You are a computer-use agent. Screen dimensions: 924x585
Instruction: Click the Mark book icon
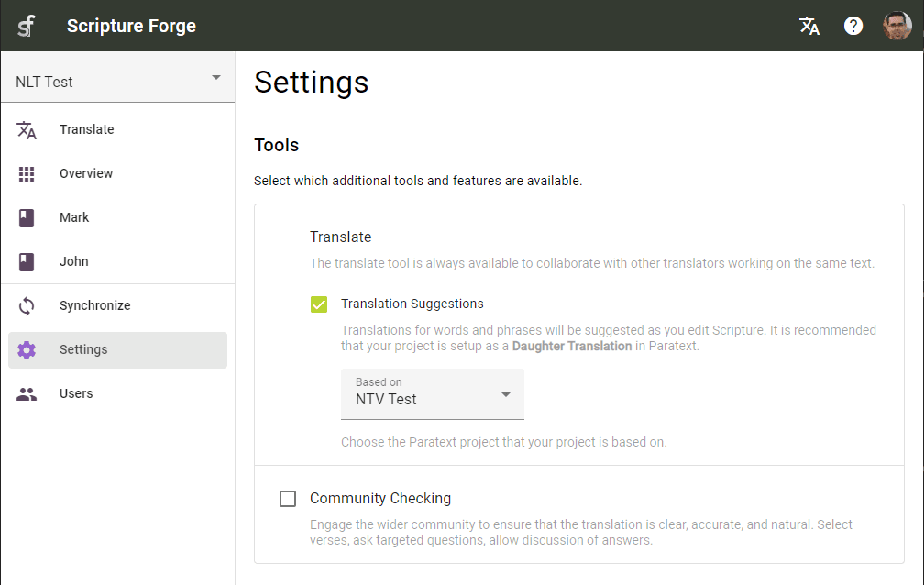[x=27, y=217]
